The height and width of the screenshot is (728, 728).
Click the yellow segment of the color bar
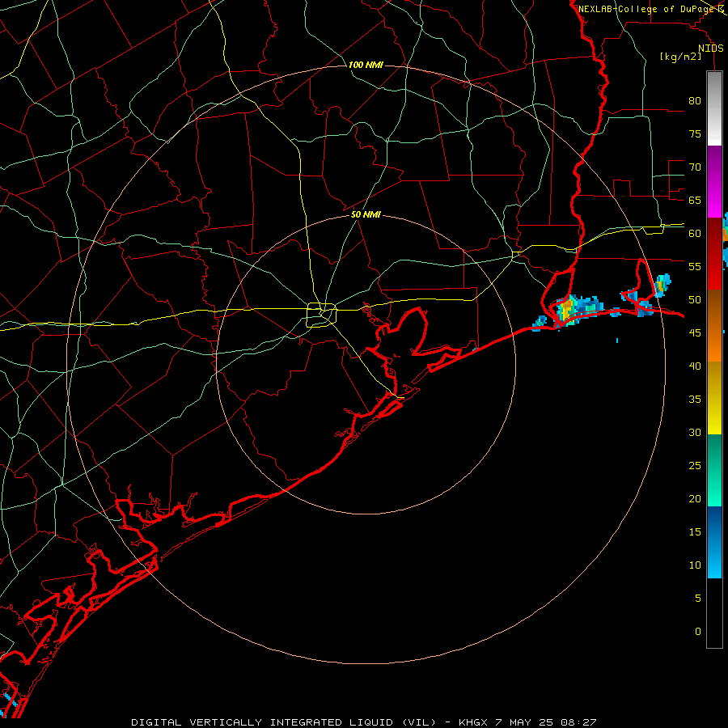point(714,398)
